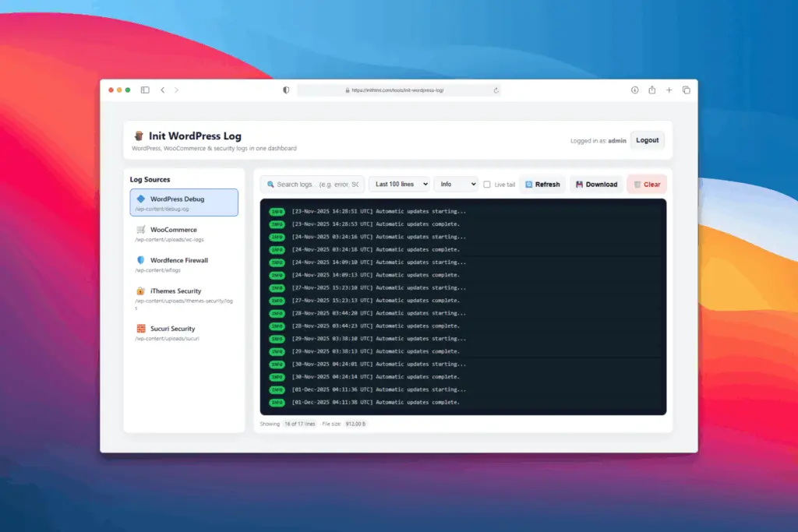Click the /wp-content/uploads/sucuri path text
This screenshot has height=532, width=798.
pyautogui.click(x=167, y=339)
